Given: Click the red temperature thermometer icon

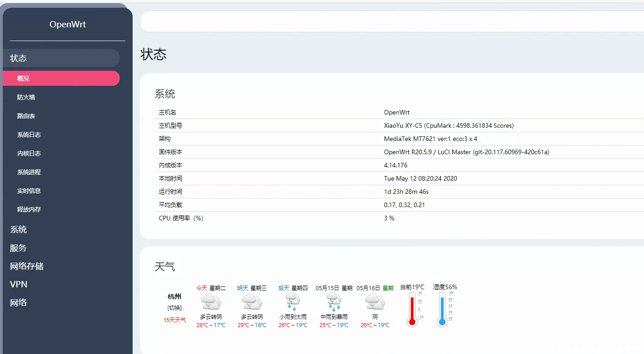Looking at the screenshot, I should pyautogui.click(x=412, y=309).
